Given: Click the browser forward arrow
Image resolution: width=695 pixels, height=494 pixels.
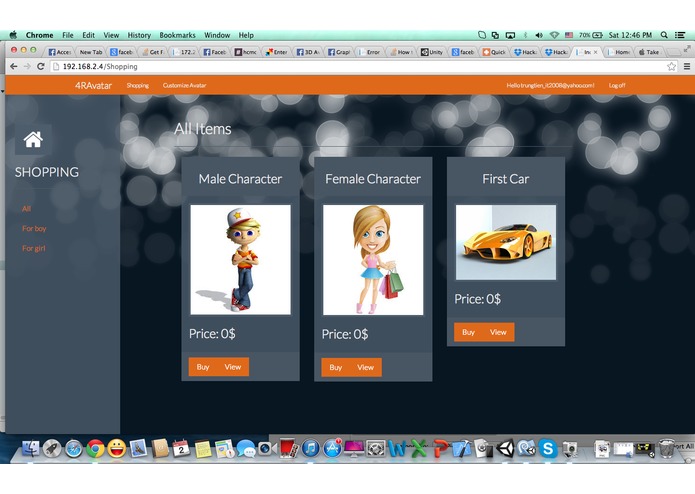Looking at the screenshot, I should coord(27,66).
